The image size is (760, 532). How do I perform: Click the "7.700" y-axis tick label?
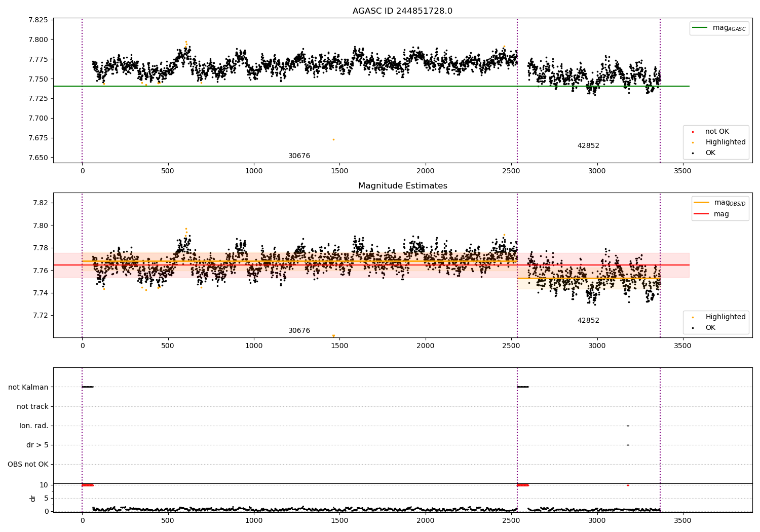pos(38,118)
